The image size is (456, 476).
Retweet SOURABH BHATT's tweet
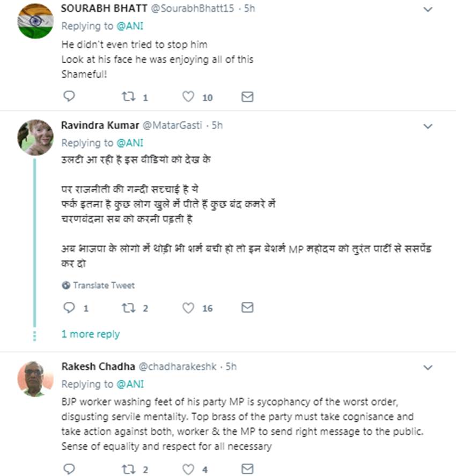[x=128, y=97]
